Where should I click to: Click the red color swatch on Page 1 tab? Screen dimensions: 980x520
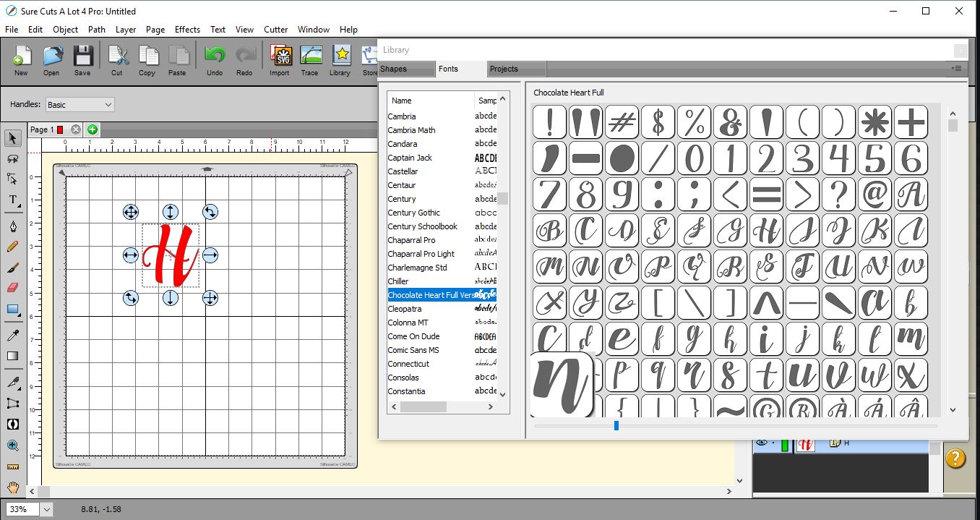(60, 129)
